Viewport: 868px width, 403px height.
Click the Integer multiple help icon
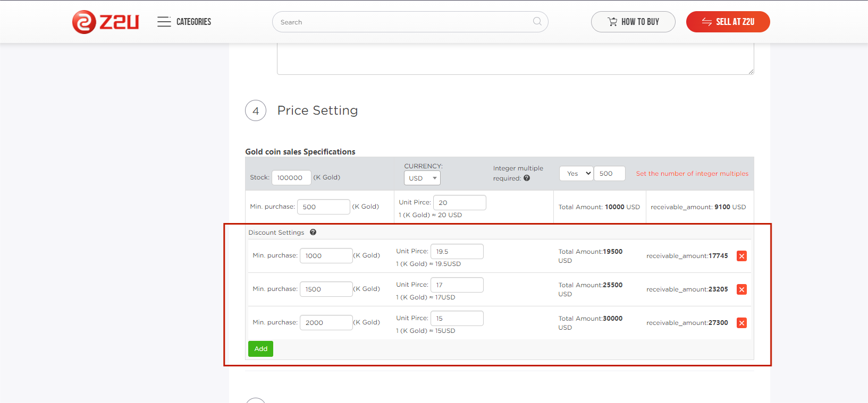527,178
